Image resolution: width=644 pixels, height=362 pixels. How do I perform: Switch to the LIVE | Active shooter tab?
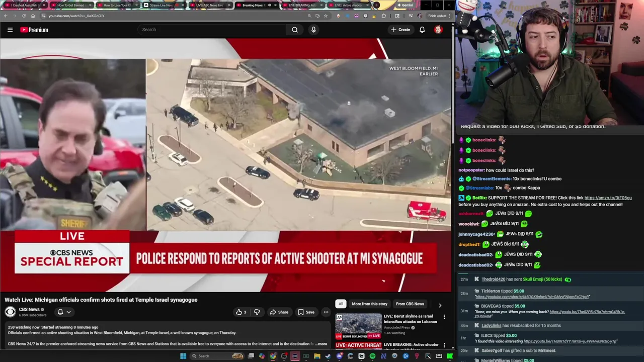tap(348, 5)
